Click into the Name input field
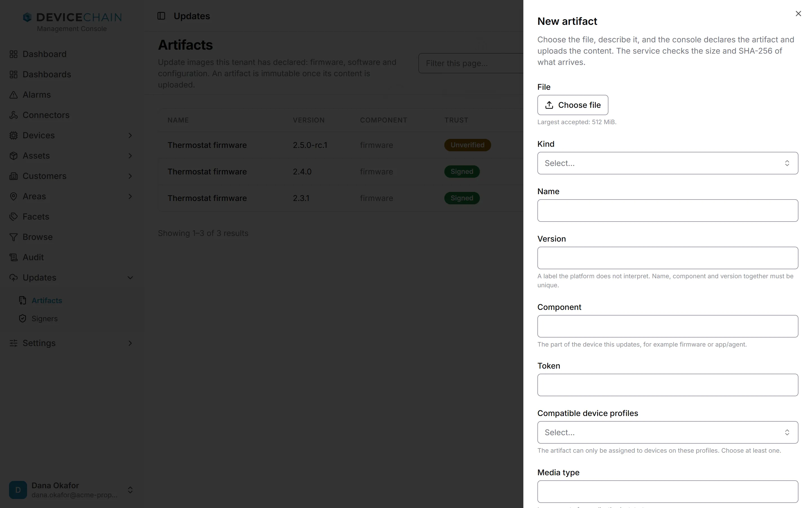 (x=668, y=211)
